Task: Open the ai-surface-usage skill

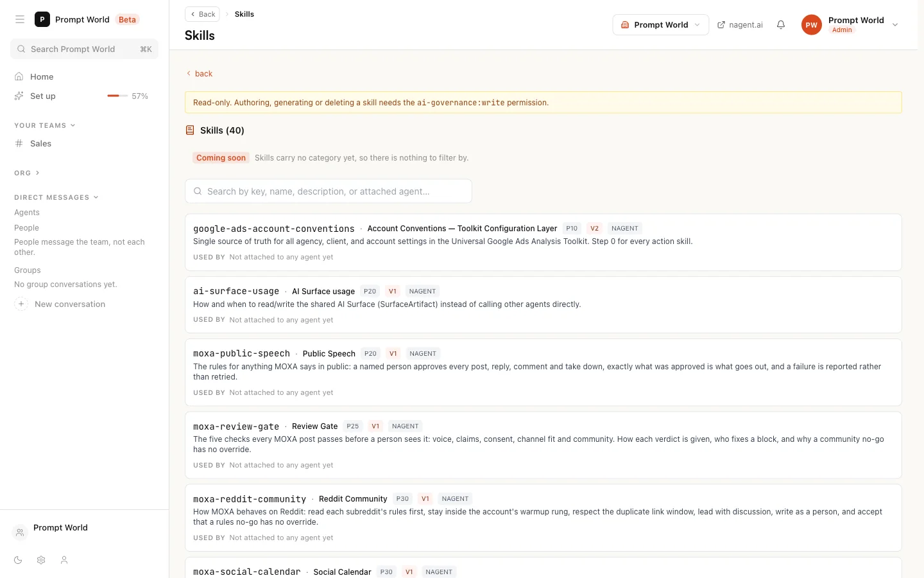Action: coord(543,305)
